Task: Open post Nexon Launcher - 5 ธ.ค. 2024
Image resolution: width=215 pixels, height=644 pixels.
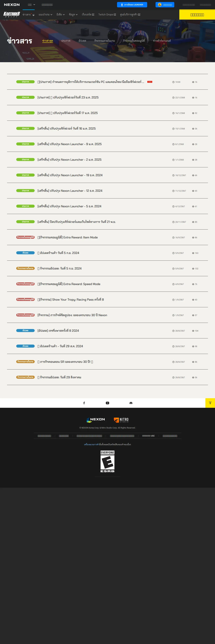Action: tap(69, 206)
